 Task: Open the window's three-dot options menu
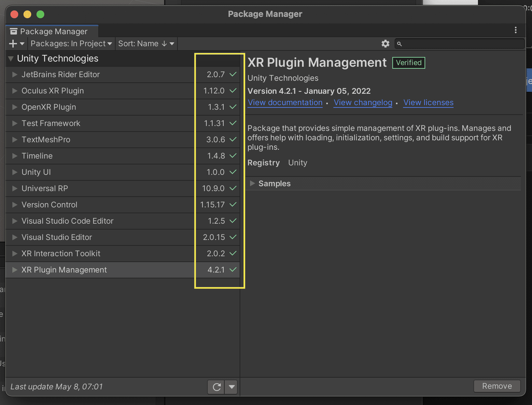click(x=515, y=30)
